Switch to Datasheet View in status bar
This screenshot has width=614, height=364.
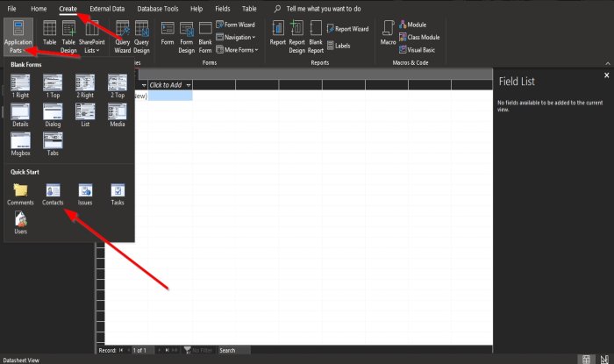pyautogui.click(x=586, y=359)
